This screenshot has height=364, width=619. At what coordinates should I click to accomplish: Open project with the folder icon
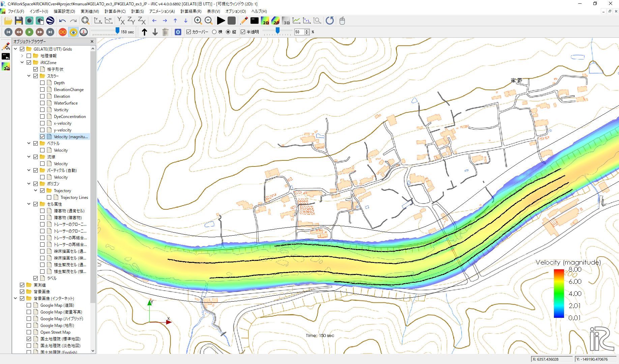tap(8, 21)
